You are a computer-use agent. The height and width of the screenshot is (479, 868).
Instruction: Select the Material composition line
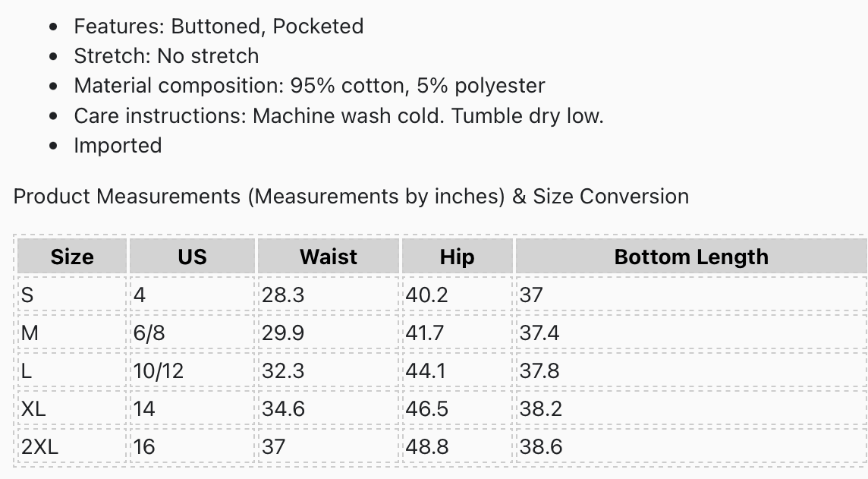tap(310, 86)
